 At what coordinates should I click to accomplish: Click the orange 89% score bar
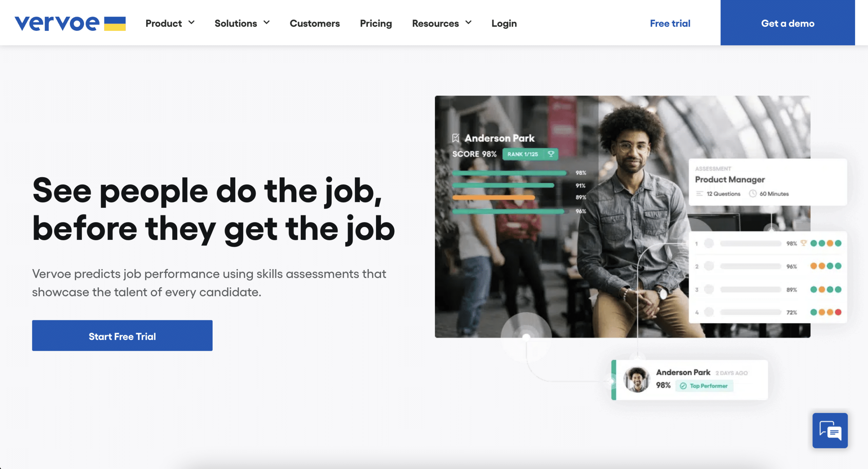tap(493, 197)
